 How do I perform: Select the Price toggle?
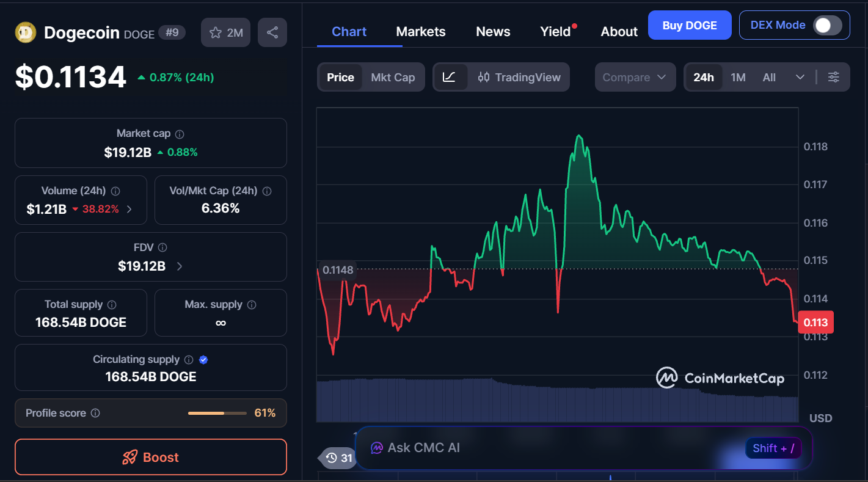(x=340, y=77)
